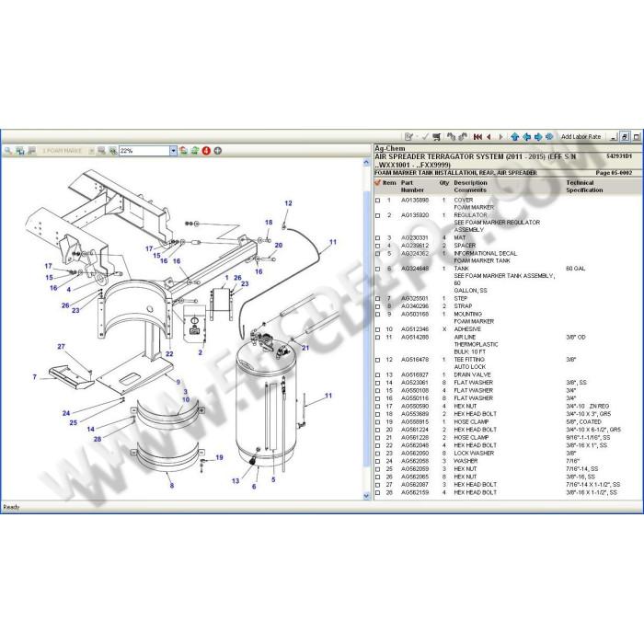The width and height of the screenshot is (644, 644).
Task: Click the print icon beside the save icon
Action: coord(31,151)
